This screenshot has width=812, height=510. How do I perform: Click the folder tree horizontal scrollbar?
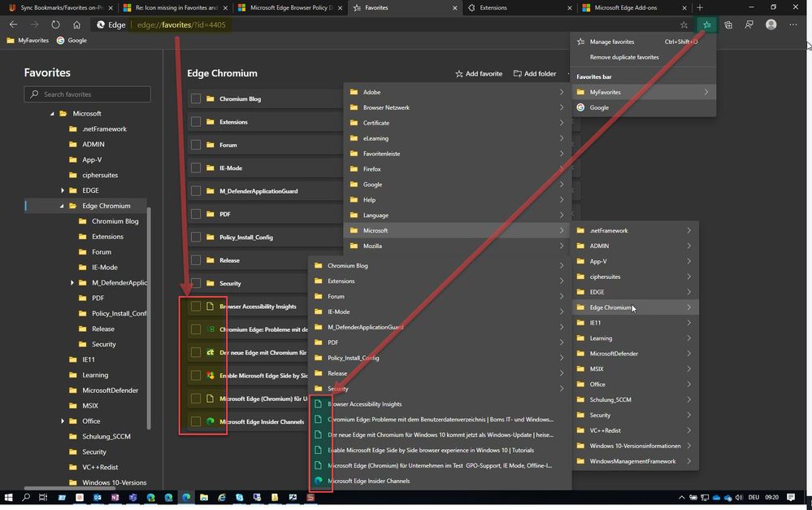[x=68, y=488]
